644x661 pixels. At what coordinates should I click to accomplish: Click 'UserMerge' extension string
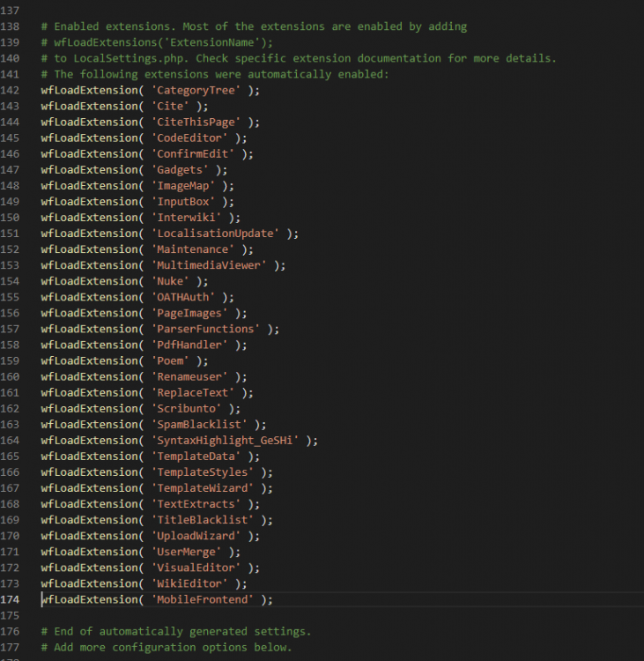(x=186, y=552)
